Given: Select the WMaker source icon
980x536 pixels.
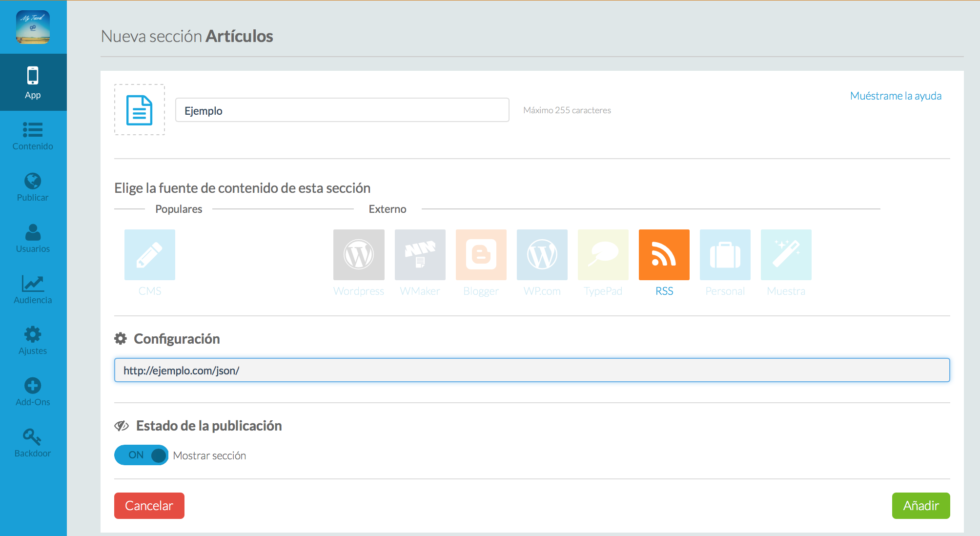Looking at the screenshot, I should pyautogui.click(x=420, y=255).
